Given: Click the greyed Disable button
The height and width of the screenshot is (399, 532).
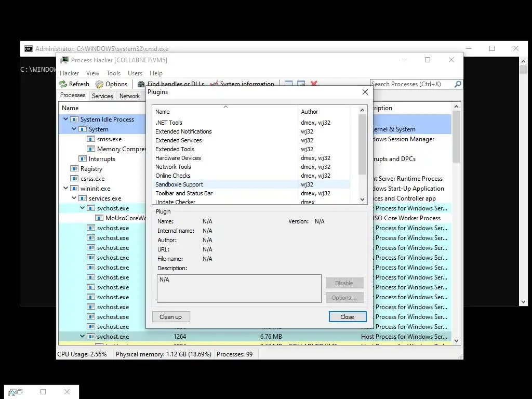Looking at the screenshot, I should pyautogui.click(x=344, y=283).
